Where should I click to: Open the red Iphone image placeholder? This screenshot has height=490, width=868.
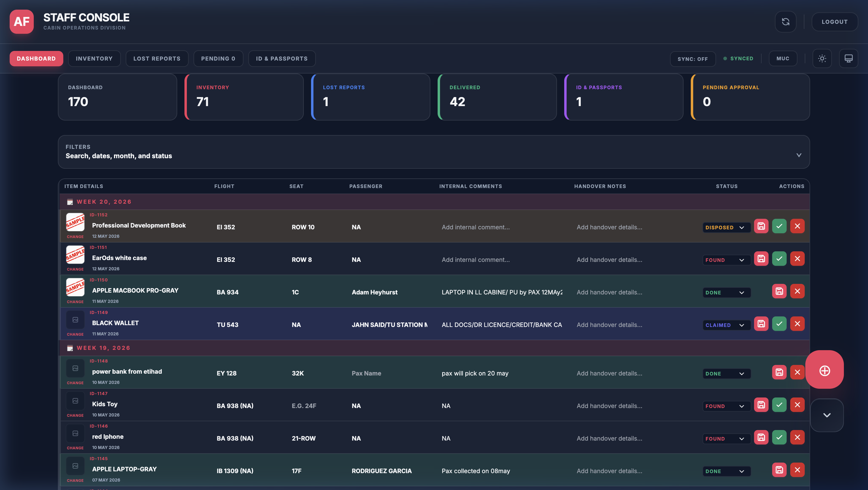(75, 433)
